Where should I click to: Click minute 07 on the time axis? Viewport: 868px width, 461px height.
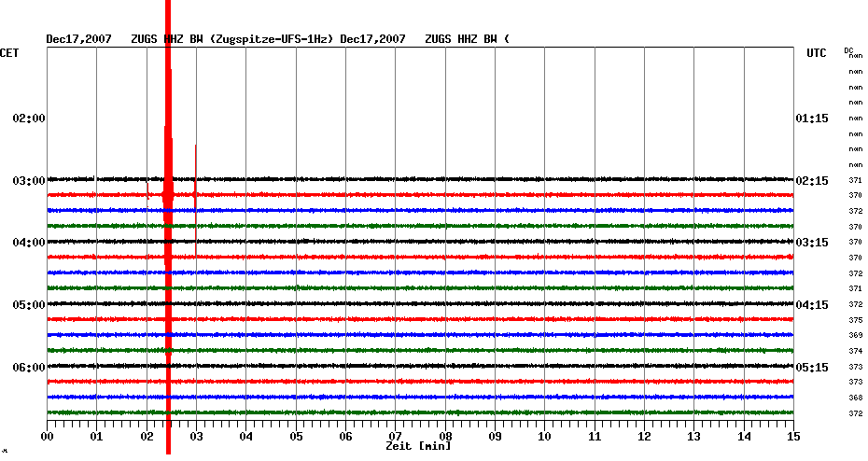point(395,437)
